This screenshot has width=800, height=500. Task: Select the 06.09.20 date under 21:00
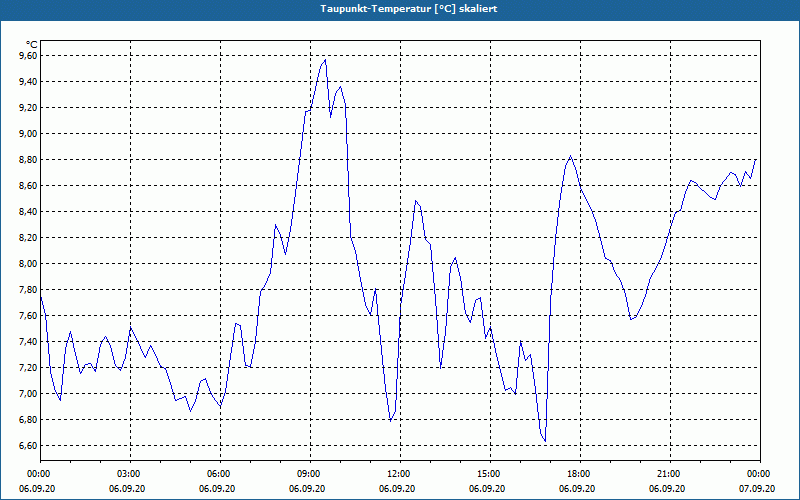[x=667, y=489]
